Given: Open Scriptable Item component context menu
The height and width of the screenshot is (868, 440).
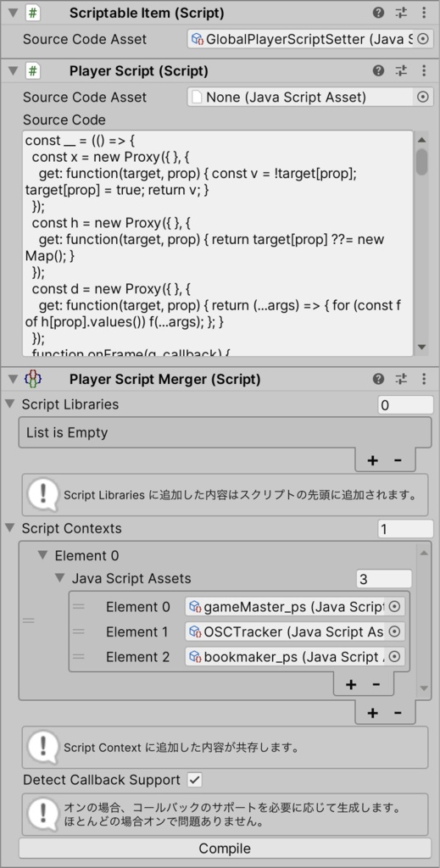Looking at the screenshot, I should (x=423, y=13).
